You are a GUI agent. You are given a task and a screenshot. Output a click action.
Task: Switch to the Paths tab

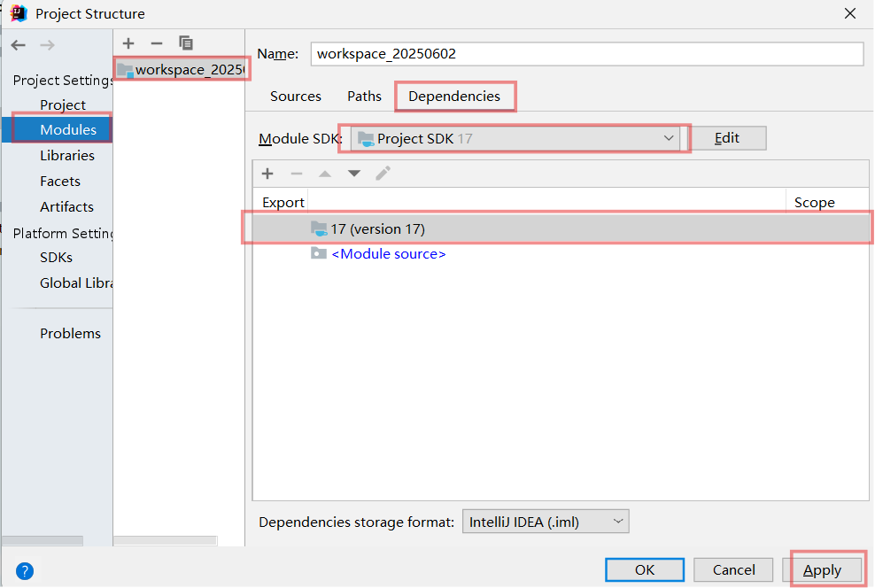[x=364, y=96]
